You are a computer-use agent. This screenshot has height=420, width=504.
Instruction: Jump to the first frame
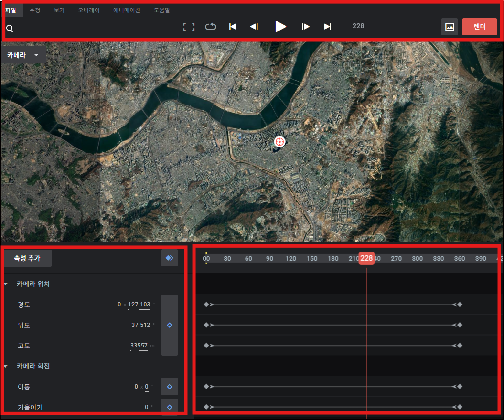(233, 27)
